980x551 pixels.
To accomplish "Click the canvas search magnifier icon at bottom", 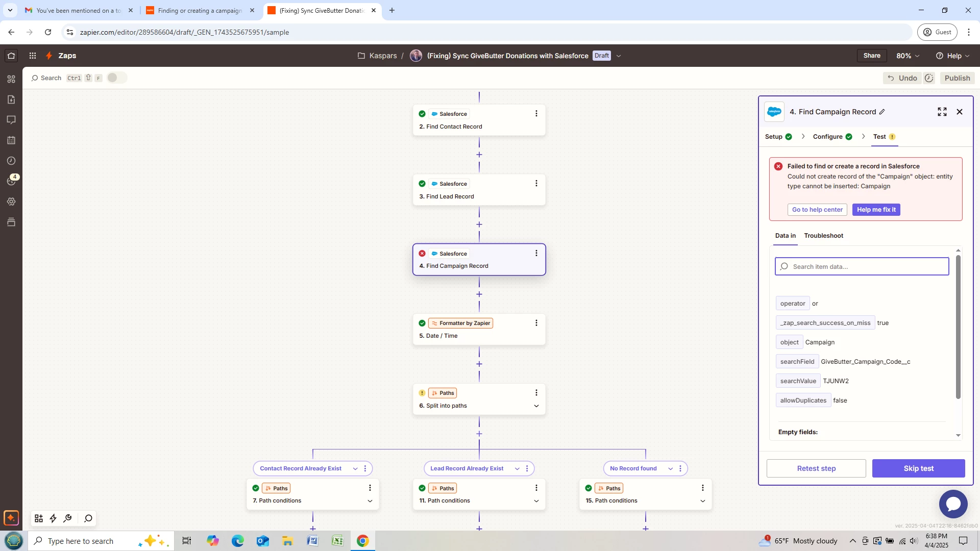I will click(x=88, y=518).
